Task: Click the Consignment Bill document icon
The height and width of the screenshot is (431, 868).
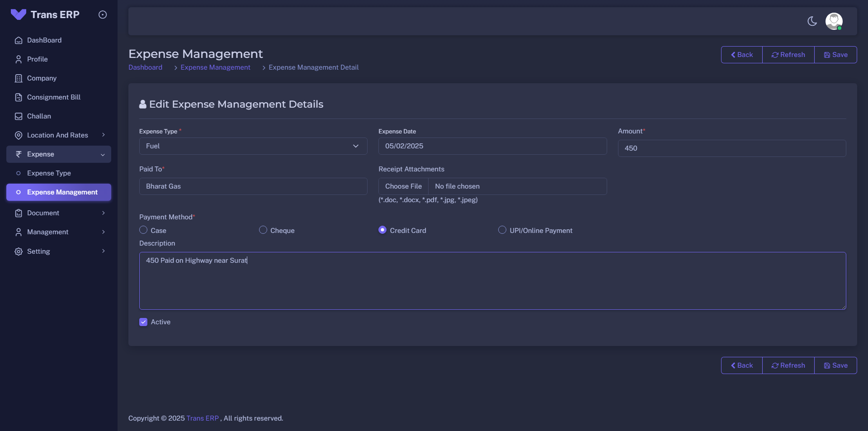Action: [x=19, y=97]
